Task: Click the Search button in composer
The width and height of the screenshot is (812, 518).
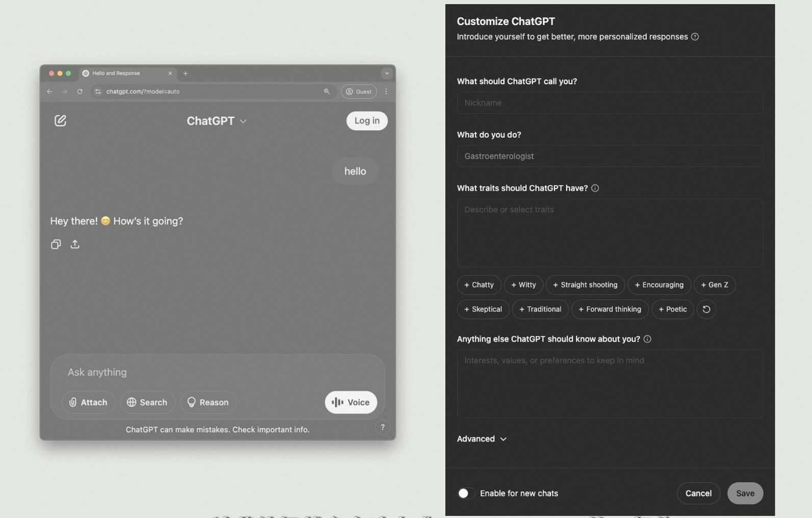Action: [x=147, y=402]
